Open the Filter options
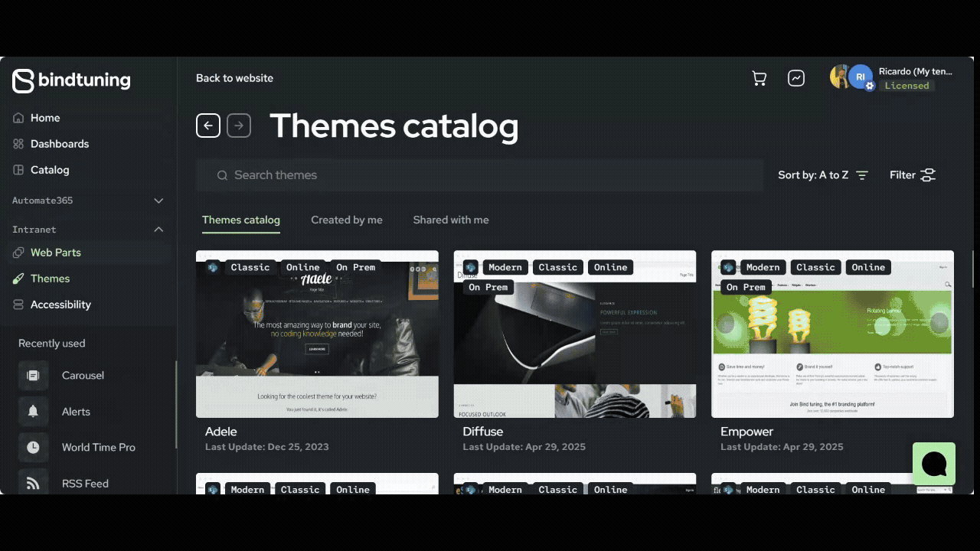Image resolution: width=980 pixels, height=551 pixels. (913, 175)
